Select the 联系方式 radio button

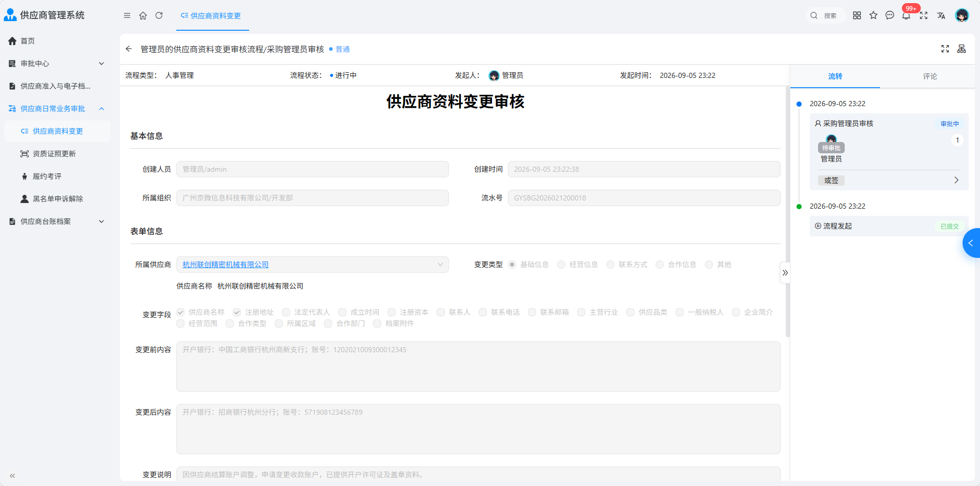tap(610, 265)
